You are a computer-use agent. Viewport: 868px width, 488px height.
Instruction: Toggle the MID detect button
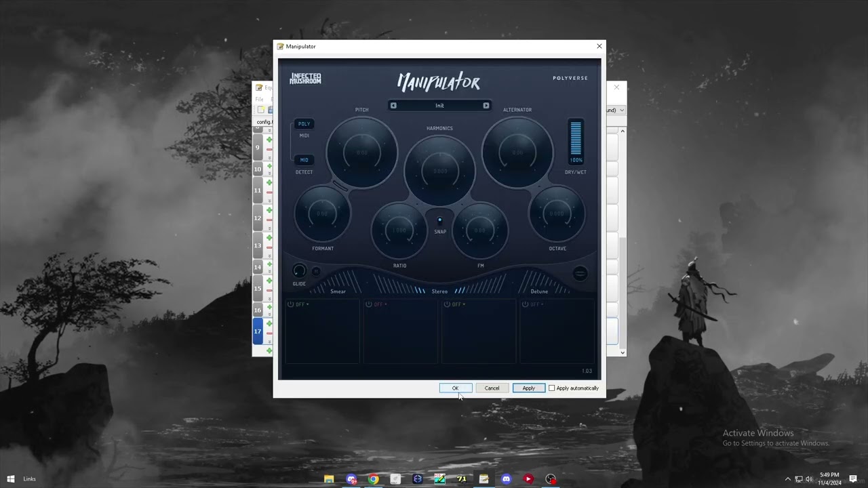tap(304, 160)
